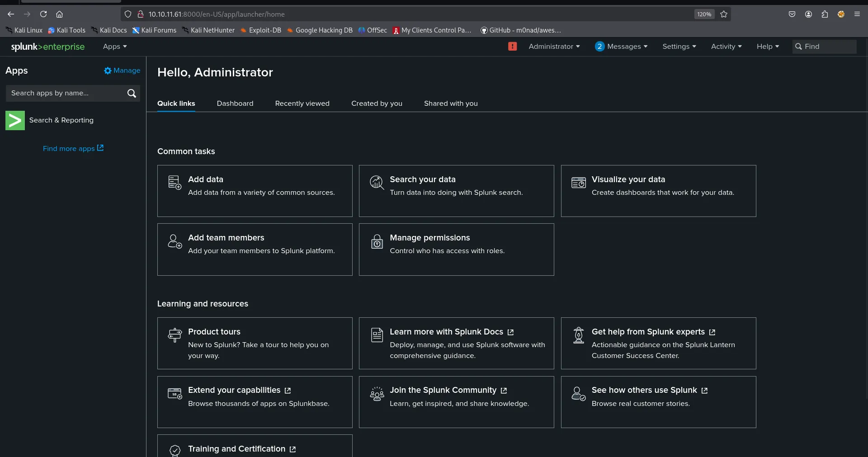This screenshot has height=457, width=868.
Task: Click the customer stories person icon
Action: pos(579,393)
